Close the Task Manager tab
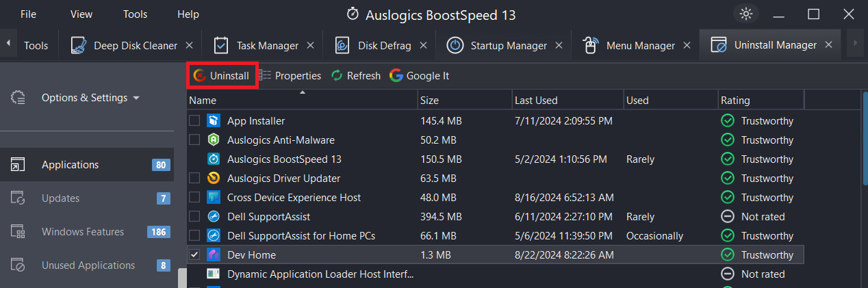 [310, 45]
